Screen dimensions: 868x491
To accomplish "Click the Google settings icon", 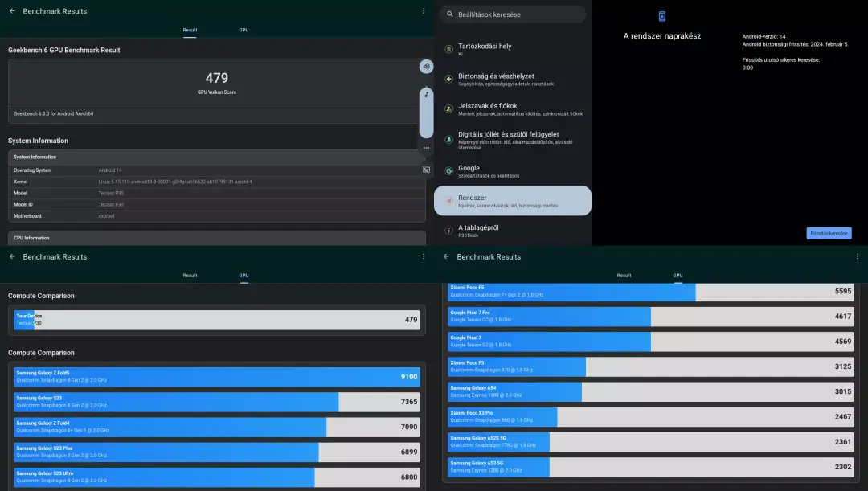I will (449, 171).
